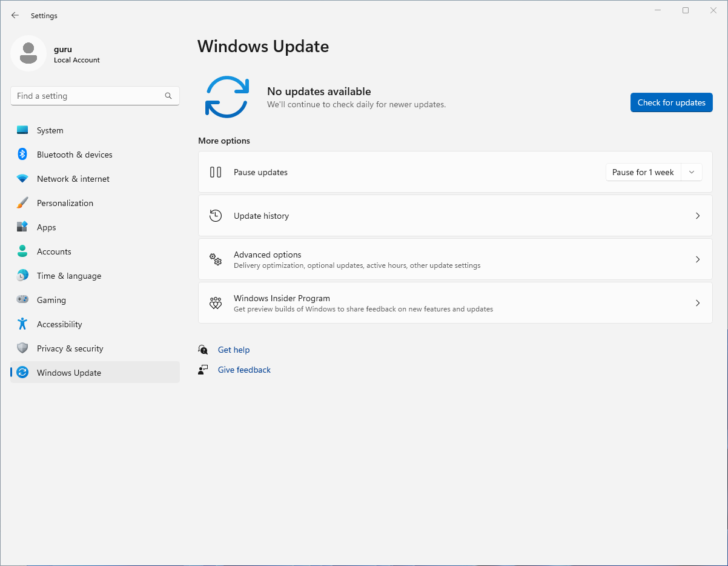Open the Windows Insider Program row

(455, 303)
